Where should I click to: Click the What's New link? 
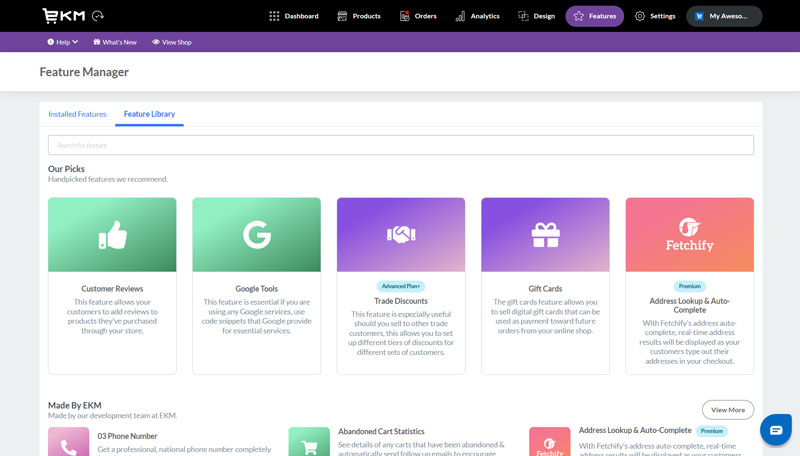click(x=115, y=42)
